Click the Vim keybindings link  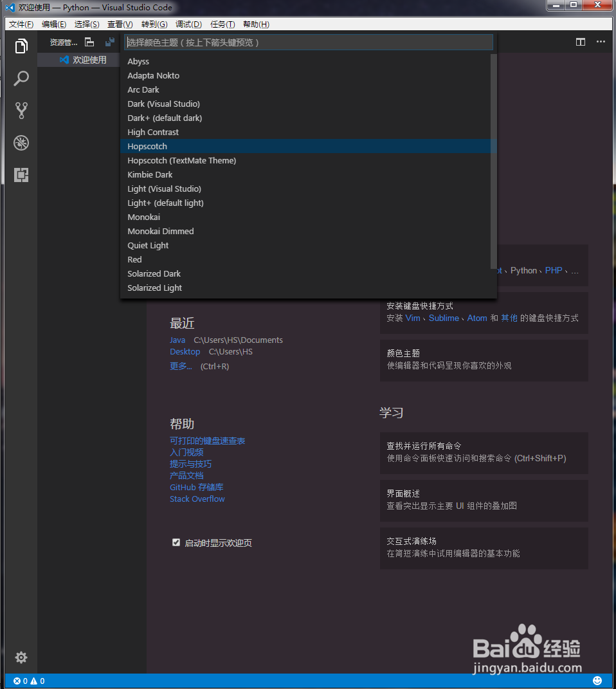413,318
